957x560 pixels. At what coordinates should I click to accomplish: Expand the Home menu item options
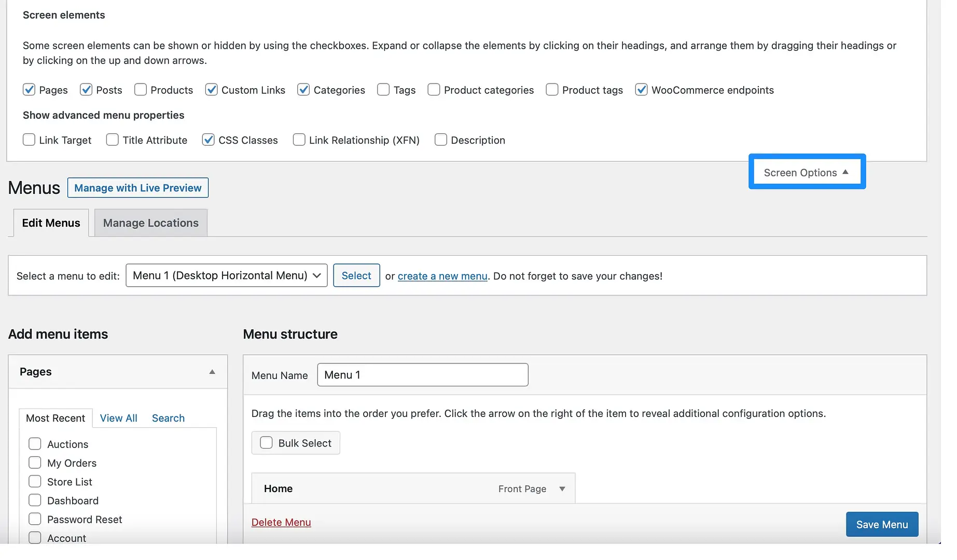(562, 488)
